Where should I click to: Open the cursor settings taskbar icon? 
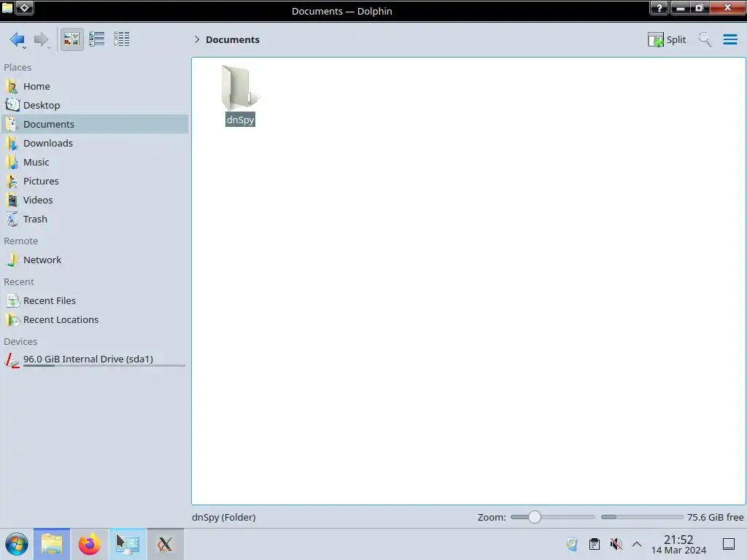pos(128,544)
